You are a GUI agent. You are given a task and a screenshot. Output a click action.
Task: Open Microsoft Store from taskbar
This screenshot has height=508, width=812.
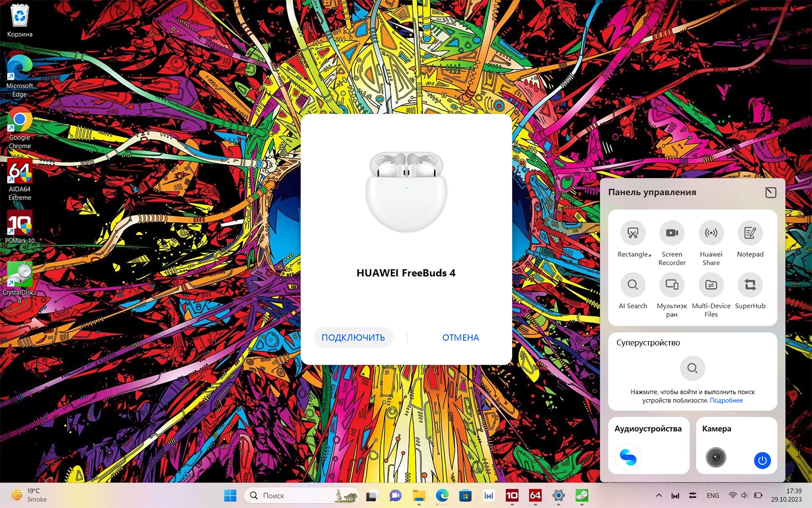[466, 496]
